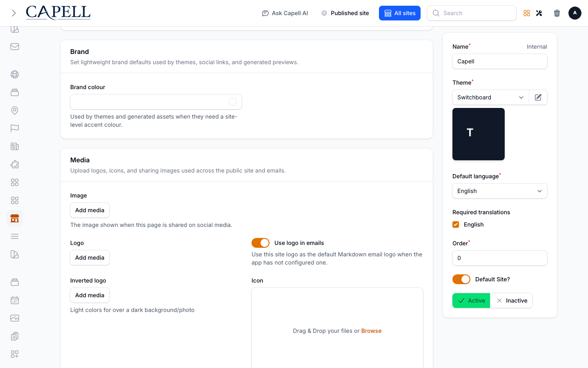Toggle Use logo in emails switch
Viewport: 588px width, 368px height.
pos(261,243)
